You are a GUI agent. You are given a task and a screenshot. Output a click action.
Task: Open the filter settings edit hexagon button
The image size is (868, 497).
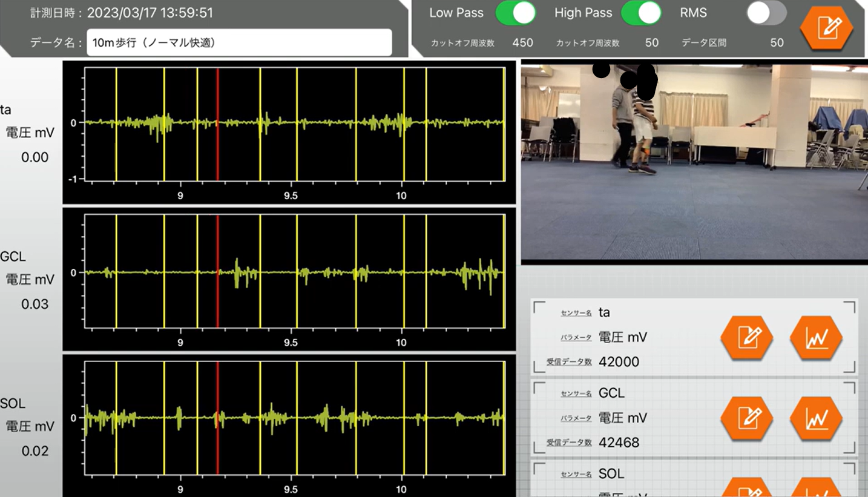coord(826,28)
